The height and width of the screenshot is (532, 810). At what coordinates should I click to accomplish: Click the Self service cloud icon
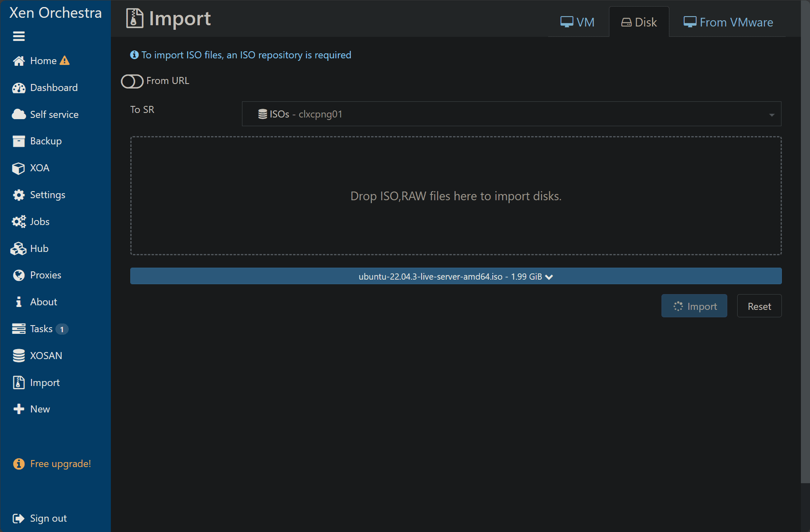tap(19, 115)
